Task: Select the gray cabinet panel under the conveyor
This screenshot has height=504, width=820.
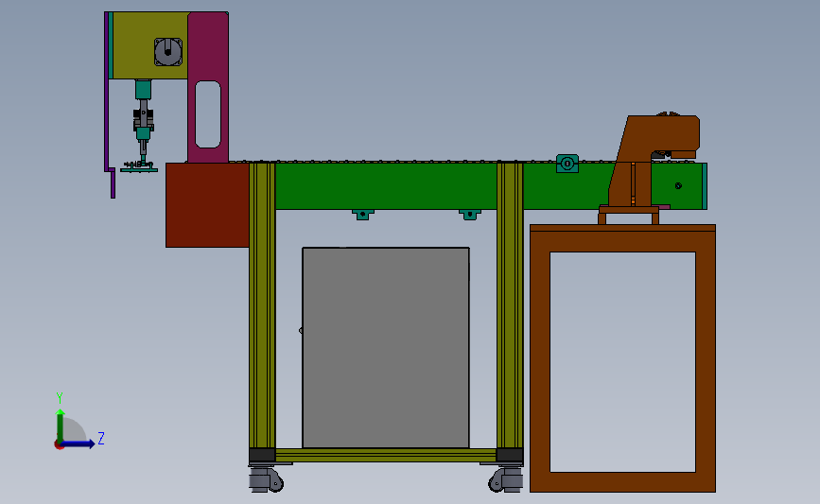Action: 386,348
